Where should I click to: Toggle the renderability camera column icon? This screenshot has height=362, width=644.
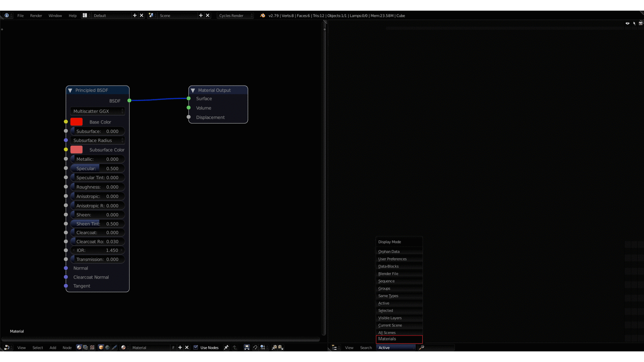pos(641,23)
